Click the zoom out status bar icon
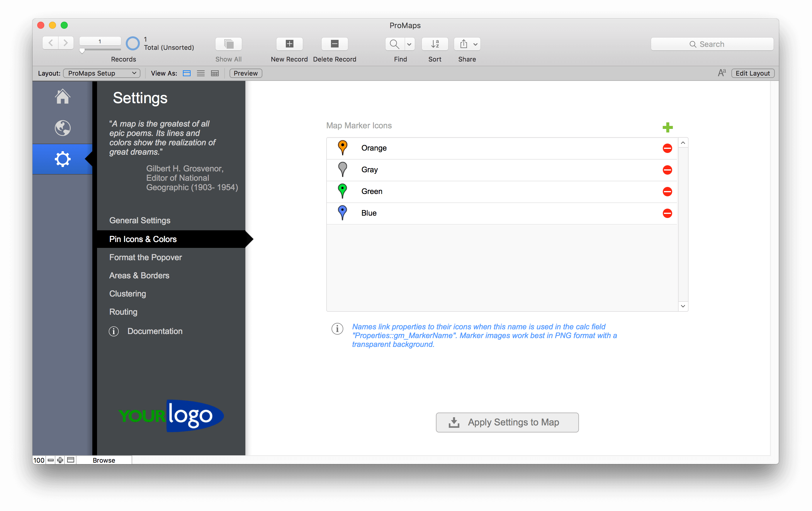 [51, 460]
